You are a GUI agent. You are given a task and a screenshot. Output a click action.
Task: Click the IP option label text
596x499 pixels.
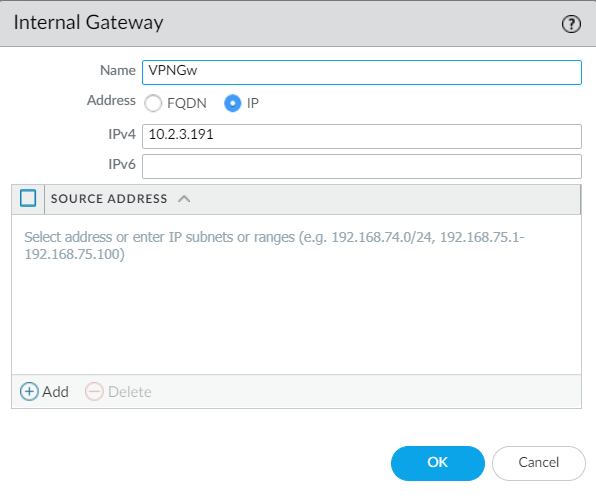tap(253, 103)
